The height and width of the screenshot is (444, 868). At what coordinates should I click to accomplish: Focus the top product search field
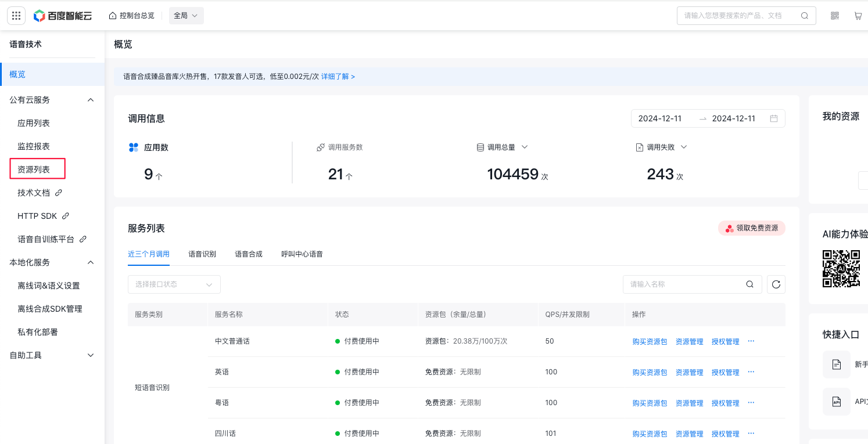pyautogui.click(x=747, y=16)
